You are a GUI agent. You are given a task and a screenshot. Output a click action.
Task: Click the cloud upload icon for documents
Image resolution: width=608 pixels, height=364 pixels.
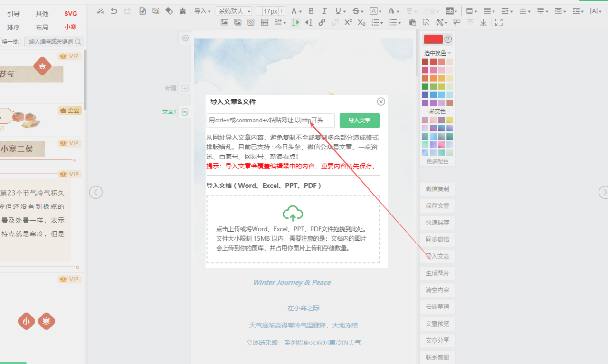pyautogui.click(x=293, y=214)
